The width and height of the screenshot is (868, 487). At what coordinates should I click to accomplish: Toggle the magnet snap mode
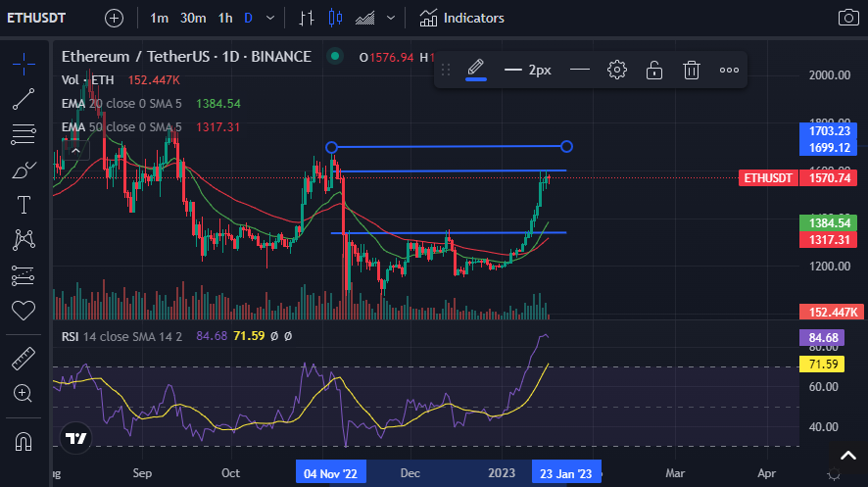pyautogui.click(x=24, y=442)
